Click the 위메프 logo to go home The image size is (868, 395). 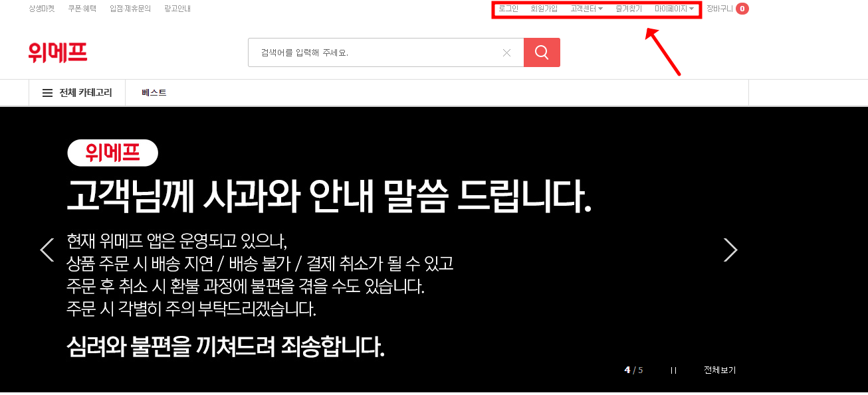[58, 52]
